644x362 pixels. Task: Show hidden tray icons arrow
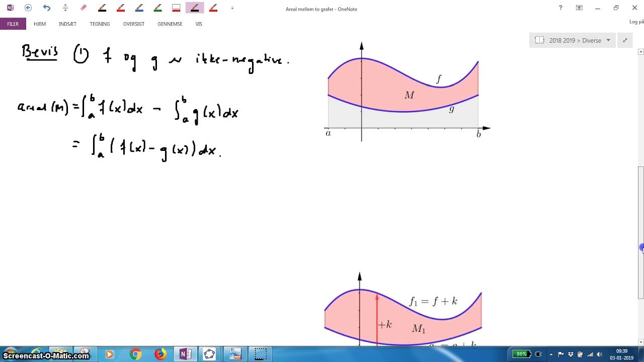(551, 354)
